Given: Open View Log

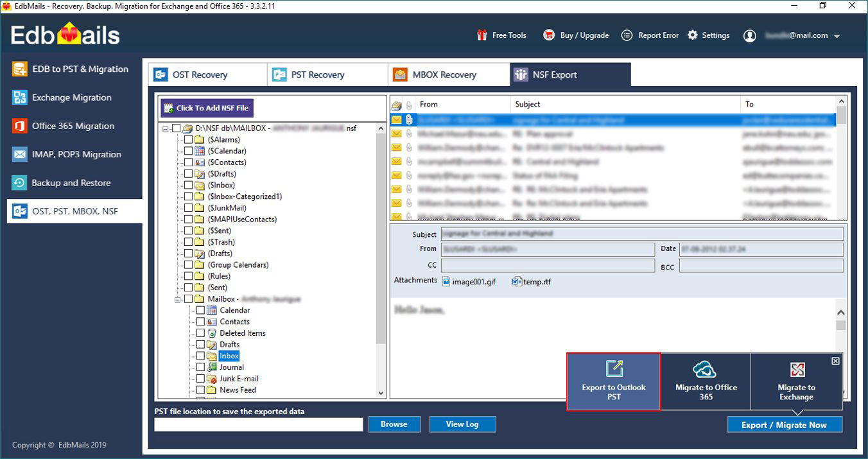Looking at the screenshot, I should pyautogui.click(x=462, y=424).
